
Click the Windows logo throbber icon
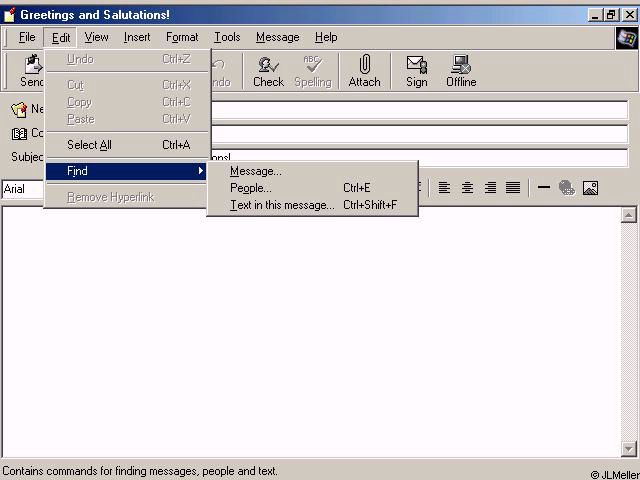click(627, 38)
